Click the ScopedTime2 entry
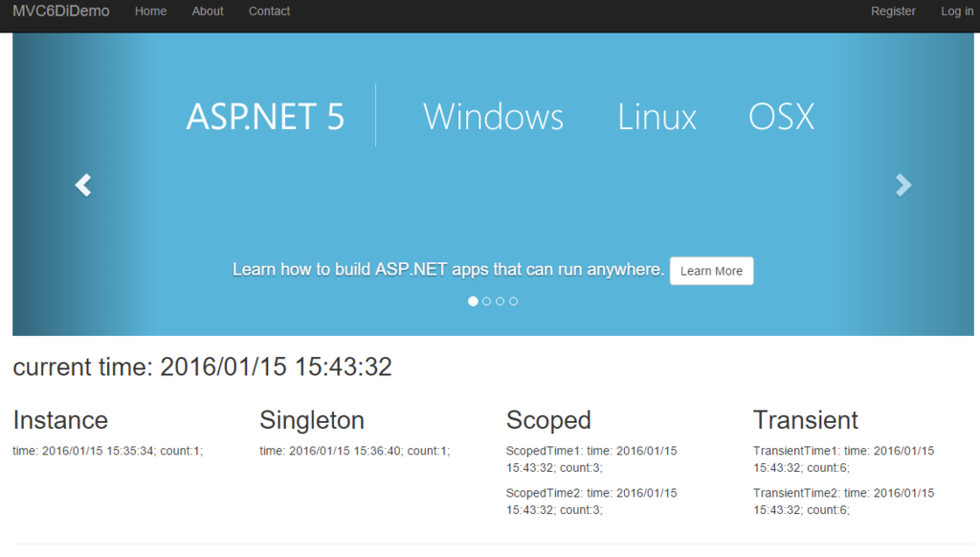 tap(591, 501)
